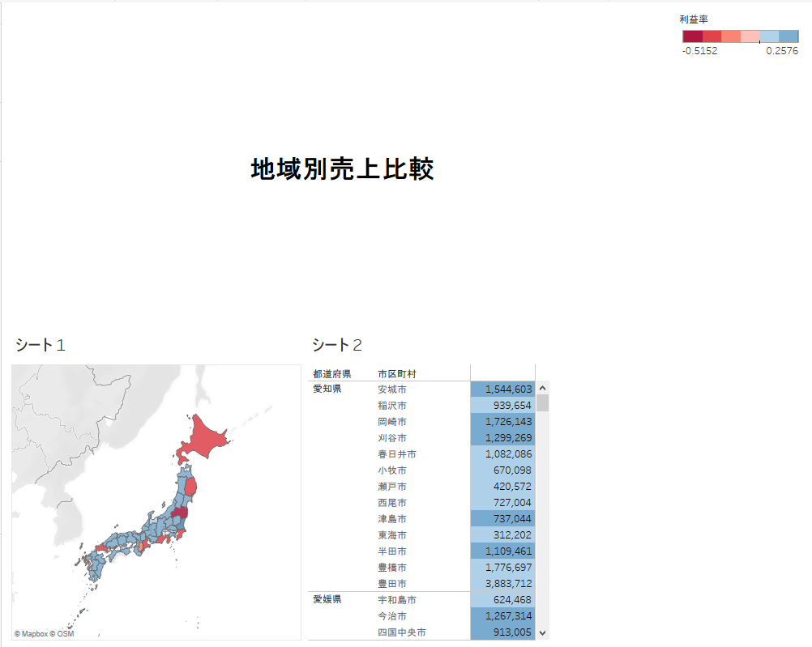The width and height of the screenshot is (812, 647).
Task: Click the シート 2 sheet title
Action: pyautogui.click(x=336, y=345)
